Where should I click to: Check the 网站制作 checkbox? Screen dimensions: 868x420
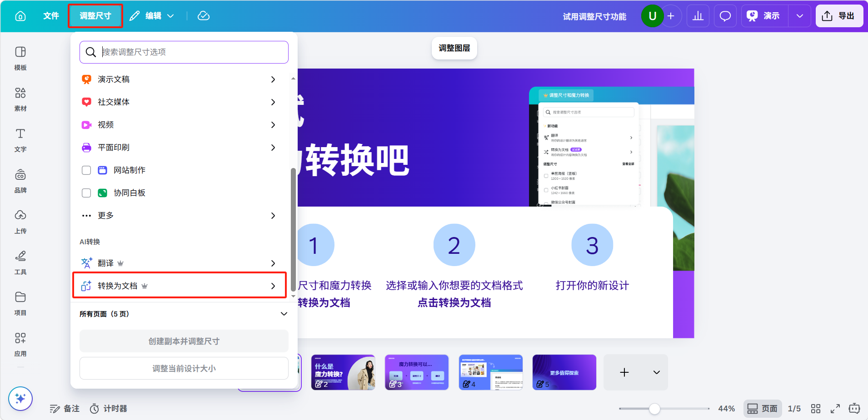(x=86, y=170)
